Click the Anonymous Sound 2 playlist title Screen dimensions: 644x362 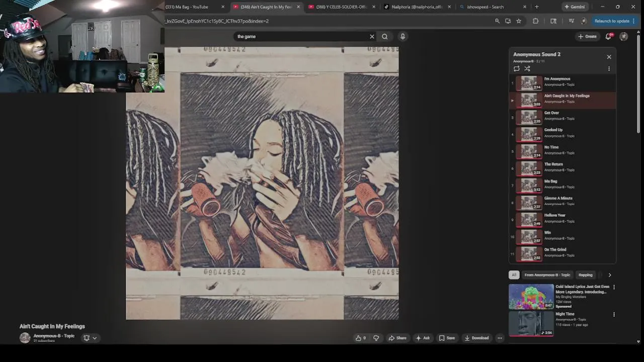coord(537,54)
